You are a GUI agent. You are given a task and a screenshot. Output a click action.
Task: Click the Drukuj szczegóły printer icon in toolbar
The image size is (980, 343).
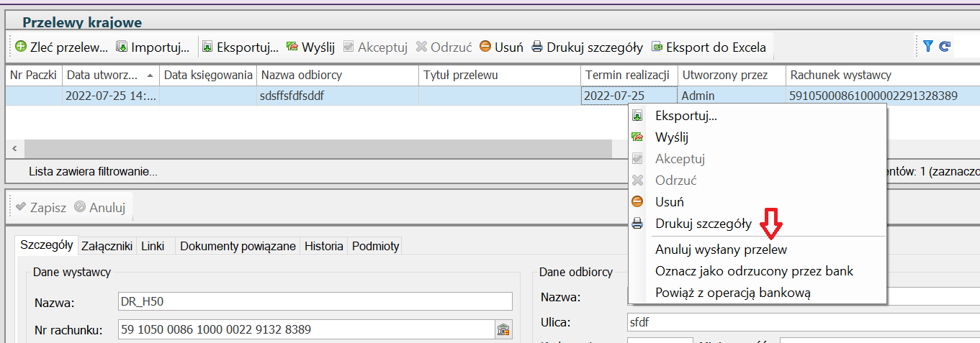(x=537, y=47)
